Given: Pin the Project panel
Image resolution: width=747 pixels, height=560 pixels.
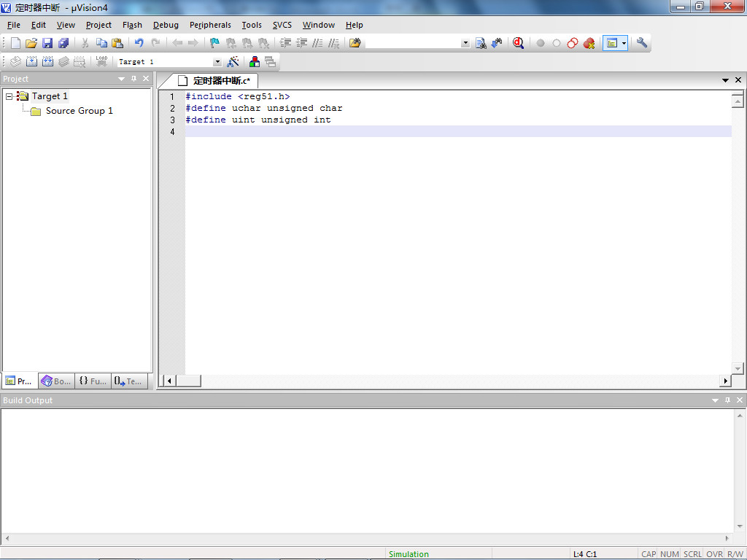Looking at the screenshot, I should tap(134, 79).
